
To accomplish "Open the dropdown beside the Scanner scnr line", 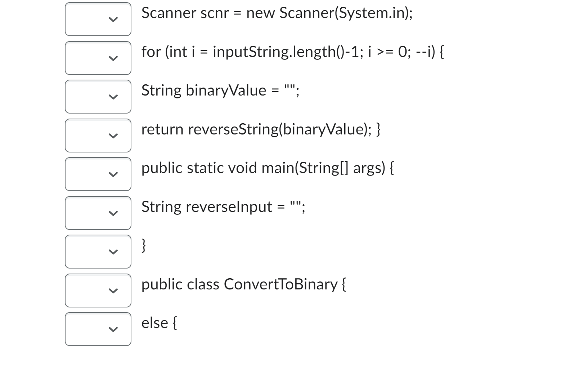I will pyautogui.click(x=98, y=19).
